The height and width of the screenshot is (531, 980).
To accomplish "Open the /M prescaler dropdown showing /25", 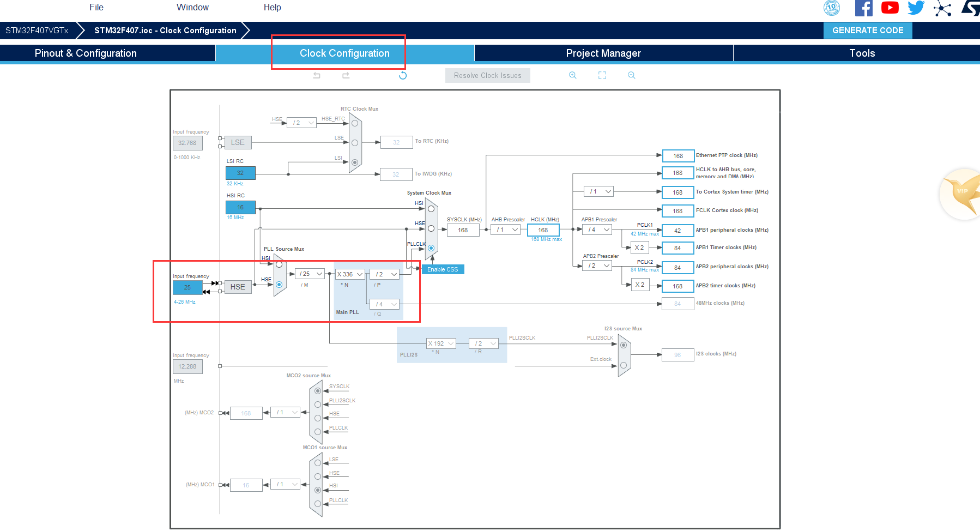I will pyautogui.click(x=310, y=274).
